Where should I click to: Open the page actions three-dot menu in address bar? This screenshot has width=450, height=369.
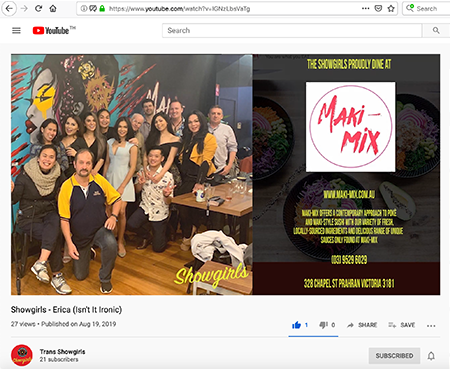pyautogui.click(x=365, y=9)
